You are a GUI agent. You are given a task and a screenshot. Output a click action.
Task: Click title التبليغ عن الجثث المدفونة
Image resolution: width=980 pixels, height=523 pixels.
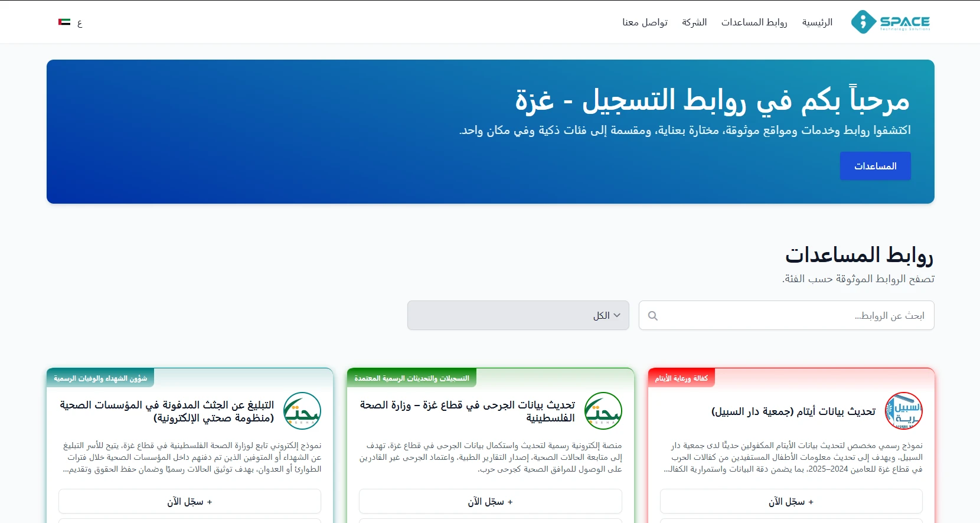tap(167, 411)
